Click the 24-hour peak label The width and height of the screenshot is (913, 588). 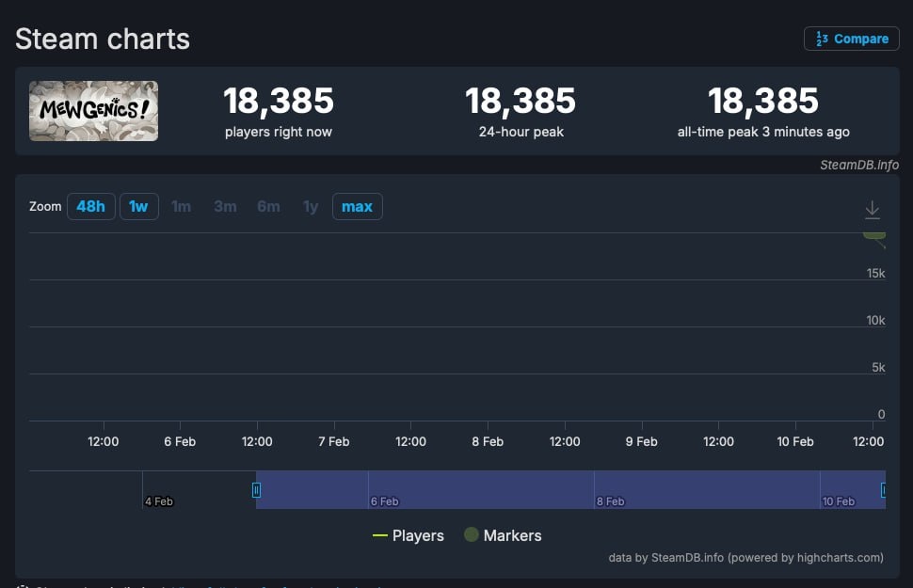coord(521,132)
